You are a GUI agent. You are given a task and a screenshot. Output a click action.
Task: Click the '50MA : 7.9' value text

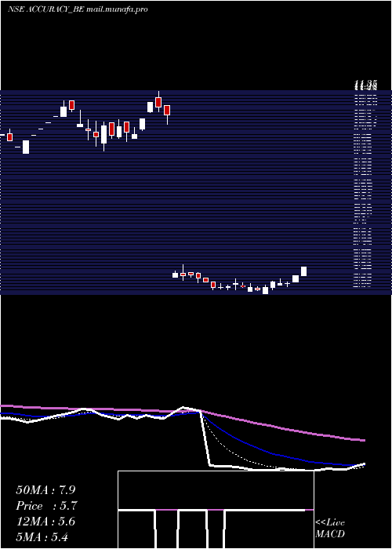tap(45, 490)
